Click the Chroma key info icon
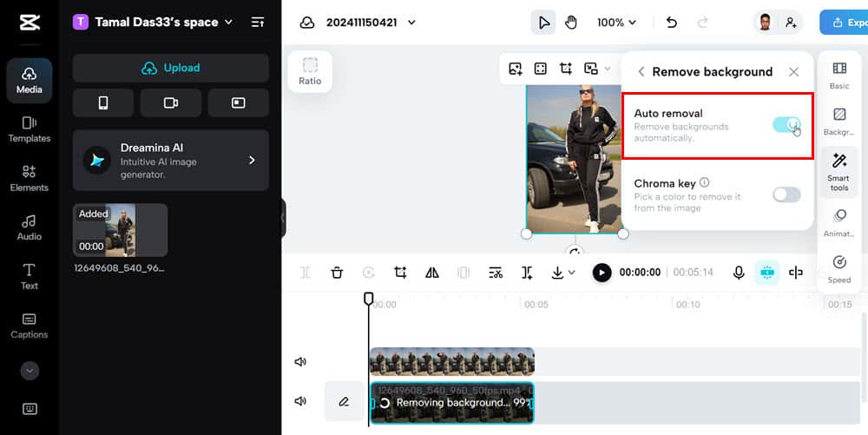The height and width of the screenshot is (435, 868). [704, 182]
